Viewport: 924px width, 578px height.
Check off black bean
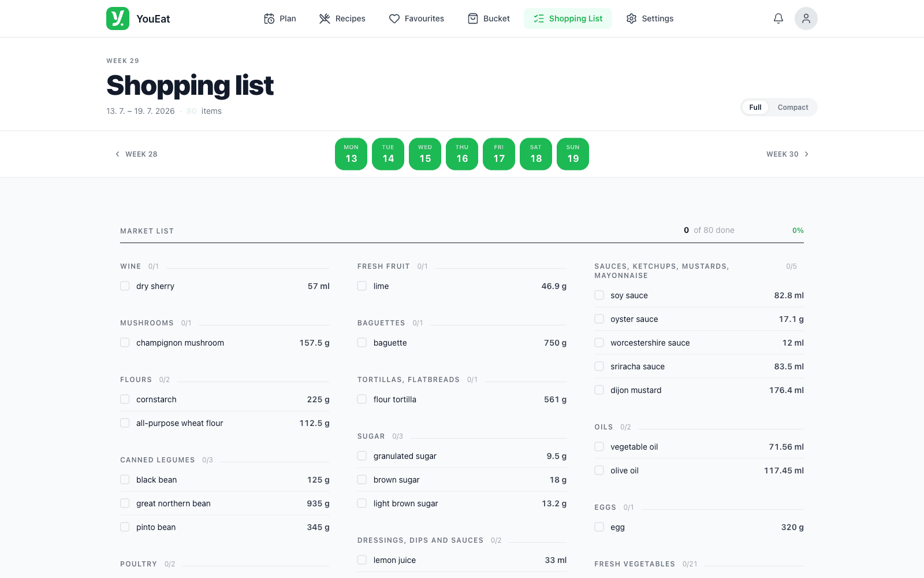(x=125, y=480)
